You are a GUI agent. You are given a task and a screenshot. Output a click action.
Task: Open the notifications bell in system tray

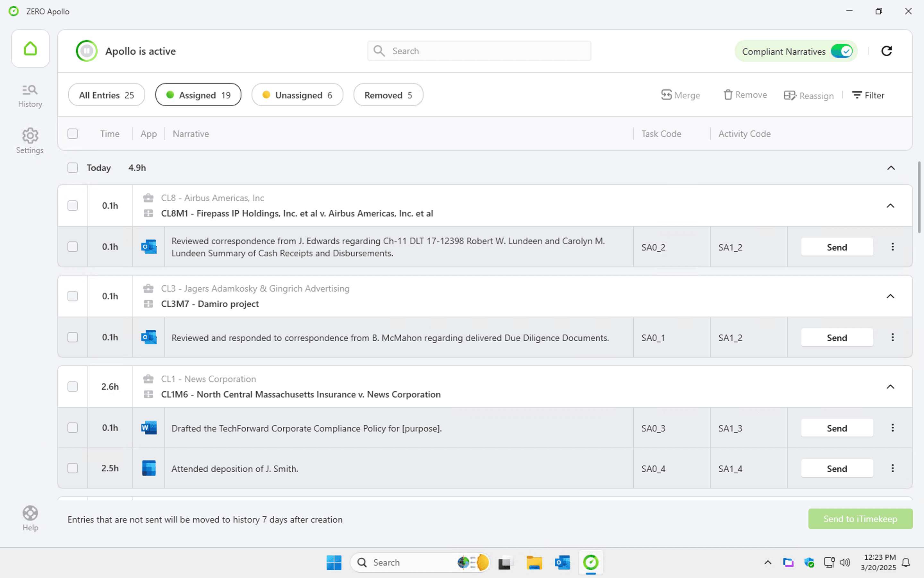(x=906, y=563)
